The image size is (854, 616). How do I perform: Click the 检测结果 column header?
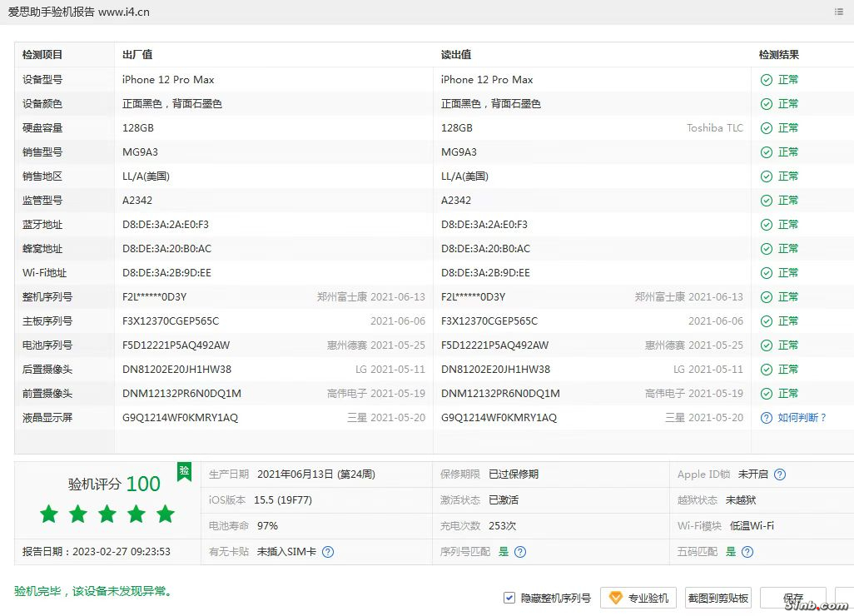point(779,54)
